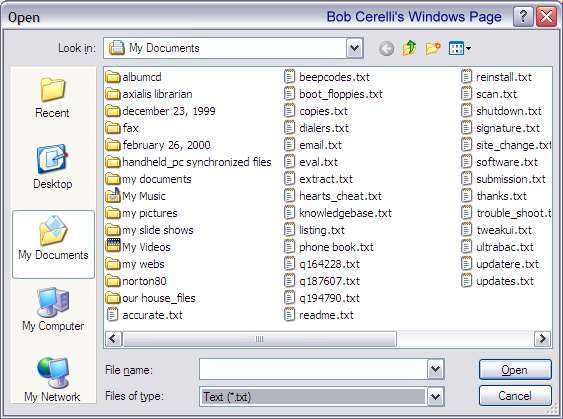563x419 pixels.
Task: Click inside the File name field
Action: pos(313,369)
